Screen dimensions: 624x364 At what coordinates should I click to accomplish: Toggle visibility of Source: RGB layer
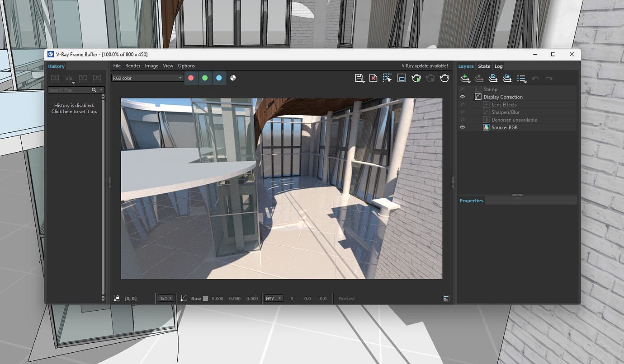(462, 127)
